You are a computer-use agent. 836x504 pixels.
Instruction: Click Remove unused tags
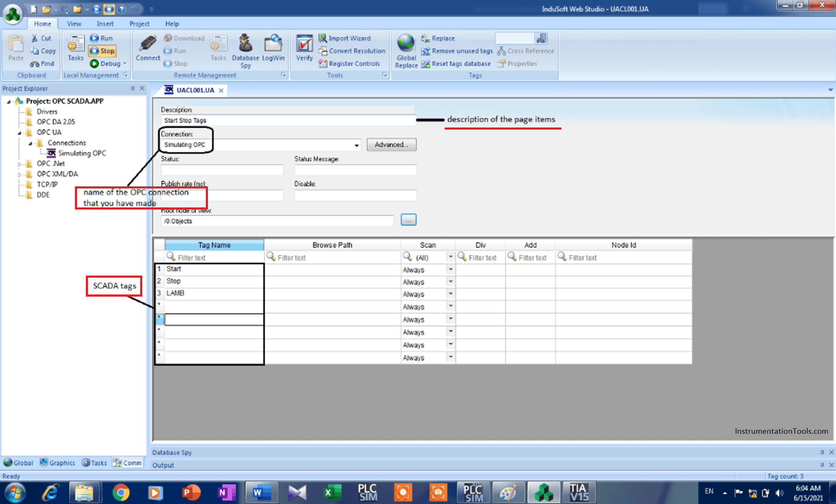[457, 51]
